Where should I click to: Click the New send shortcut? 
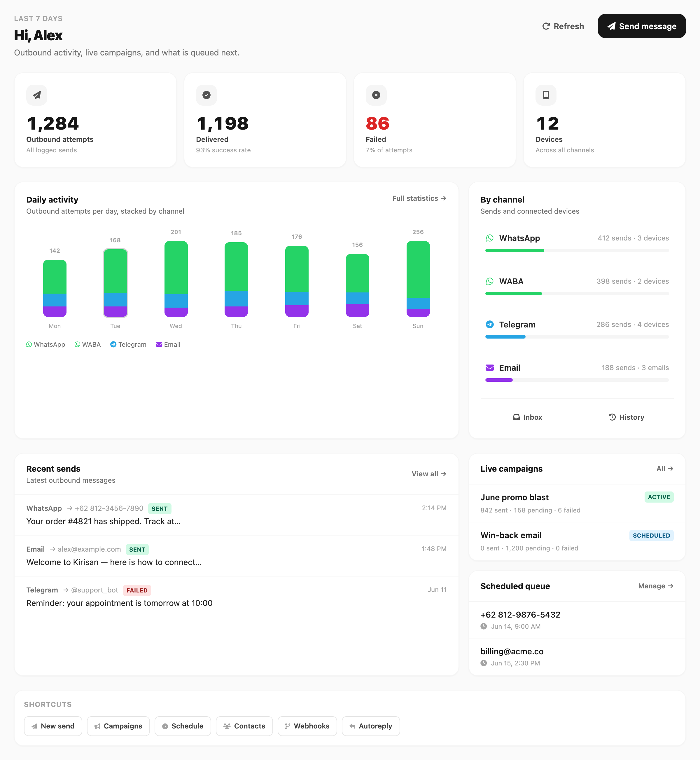[53, 726]
